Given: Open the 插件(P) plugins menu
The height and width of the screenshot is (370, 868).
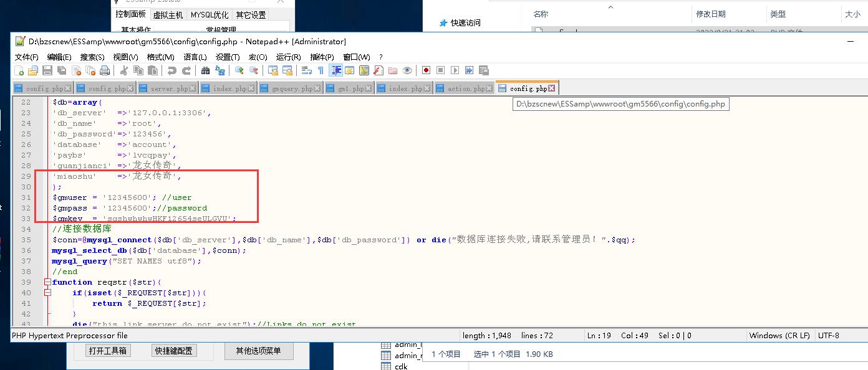Looking at the screenshot, I should (322, 57).
